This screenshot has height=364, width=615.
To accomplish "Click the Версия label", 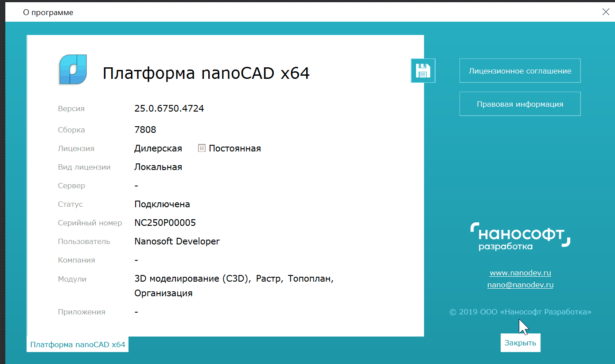I will [x=71, y=108].
